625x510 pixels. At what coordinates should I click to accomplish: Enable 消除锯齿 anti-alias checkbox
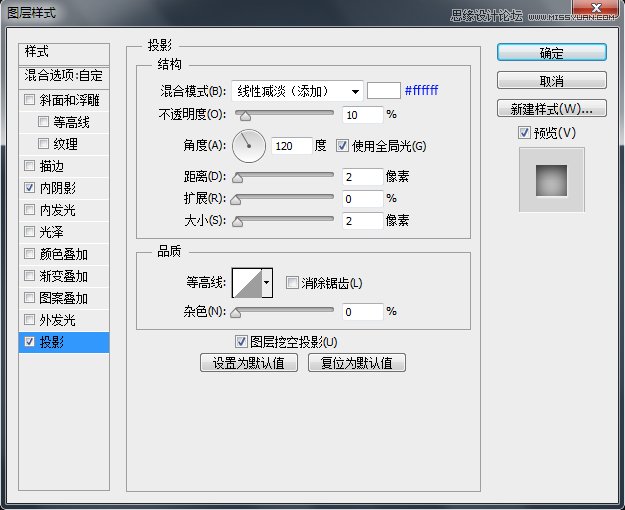coord(292,283)
